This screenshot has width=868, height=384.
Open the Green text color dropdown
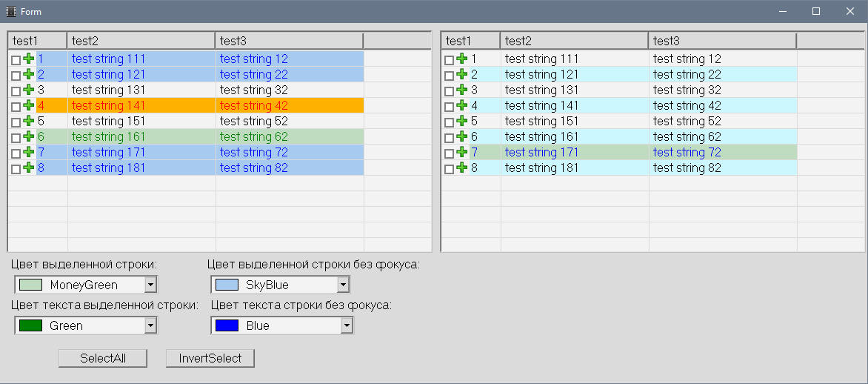(150, 325)
